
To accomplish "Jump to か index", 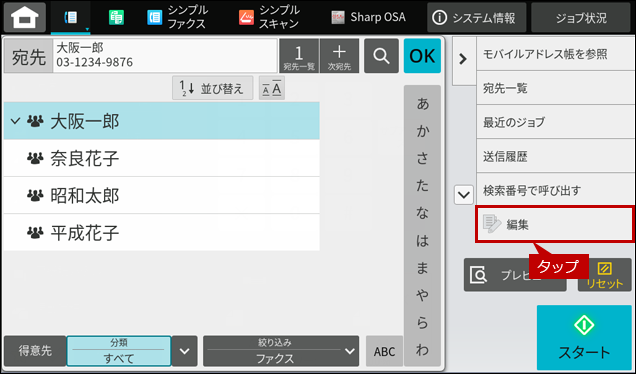I will point(422,131).
